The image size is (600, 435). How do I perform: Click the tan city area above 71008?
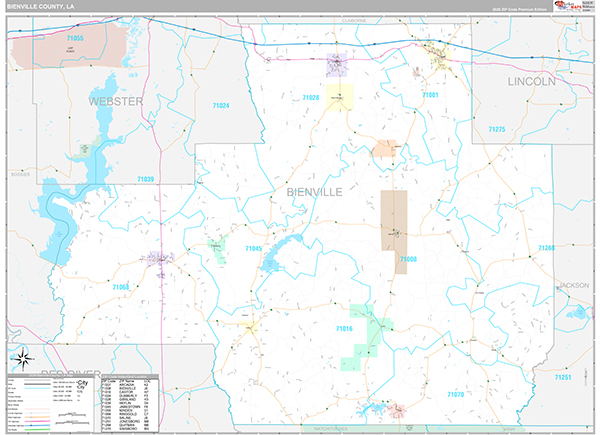(394, 219)
